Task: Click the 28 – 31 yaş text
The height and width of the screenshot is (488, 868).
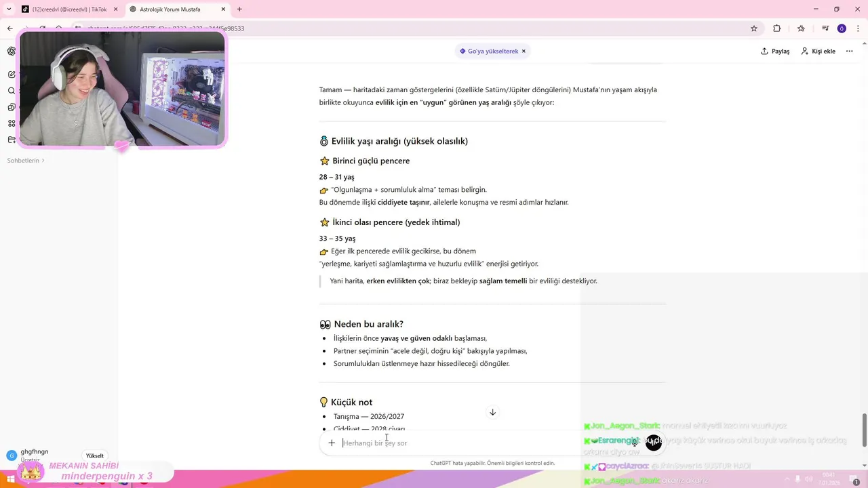Action: tap(337, 177)
